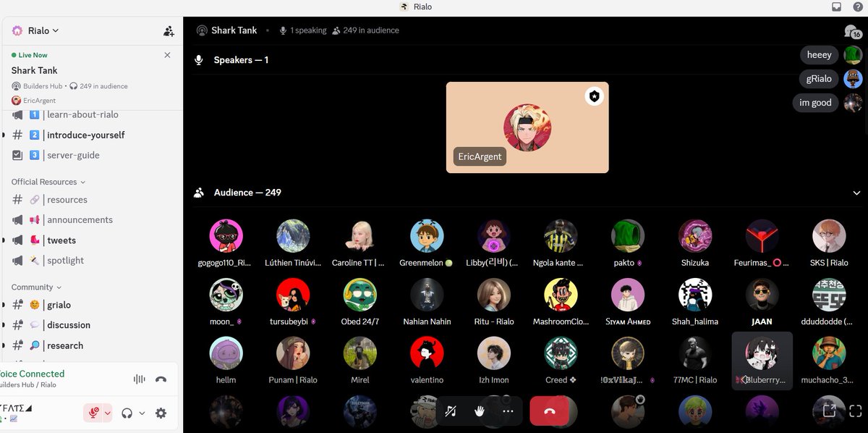Image resolution: width=868 pixels, height=433 pixels.
Task: Open input device arrow beside microphone
Action: coord(108,413)
